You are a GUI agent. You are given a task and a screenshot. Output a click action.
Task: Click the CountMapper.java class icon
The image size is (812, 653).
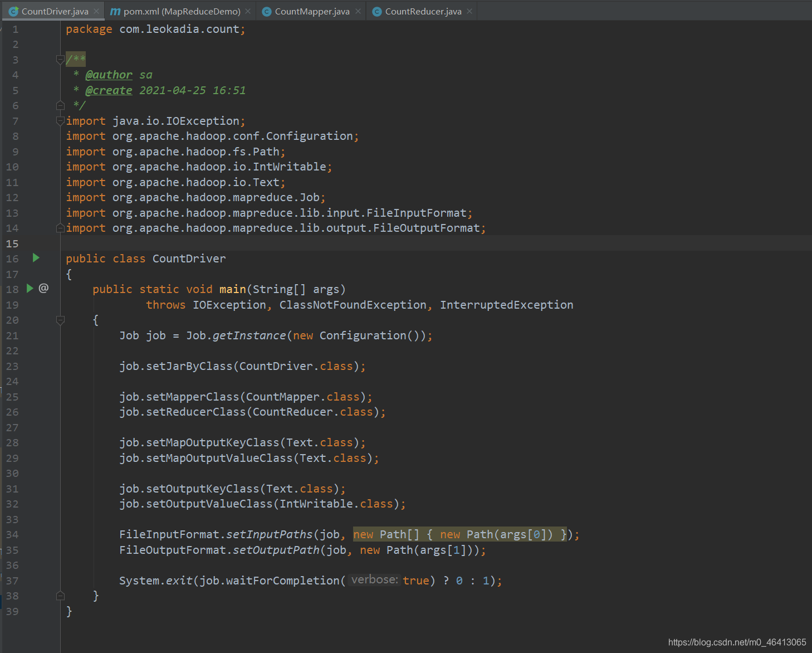267,11
